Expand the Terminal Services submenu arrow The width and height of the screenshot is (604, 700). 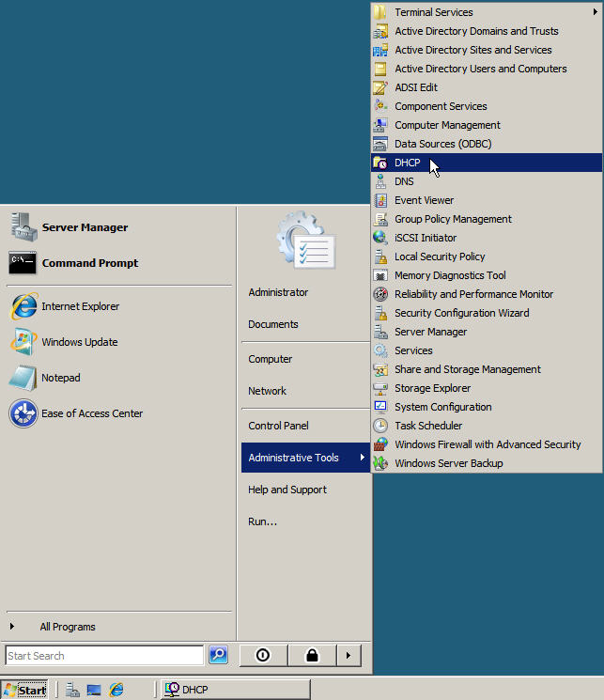click(x=595, y=12)
